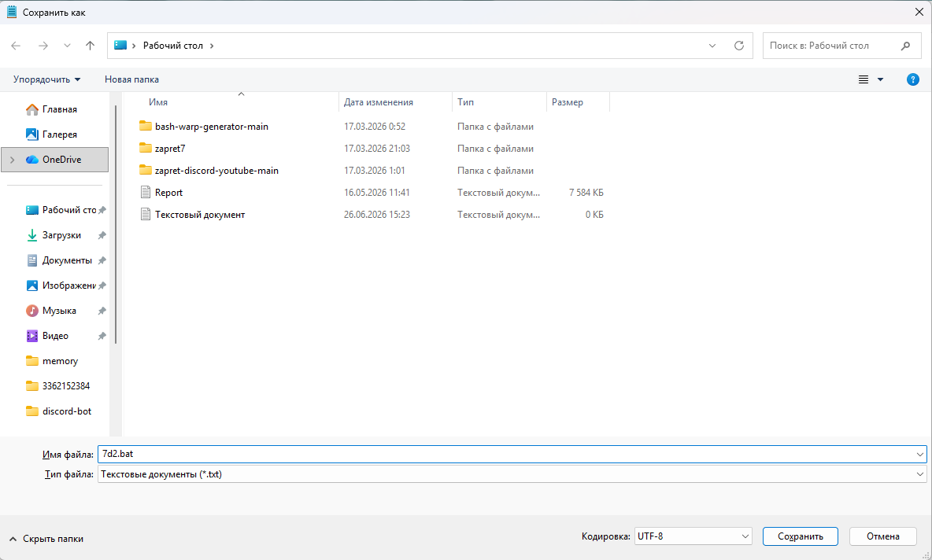
Task: Click date 16.05.2026 11:41 of Report
Action: (377, 193)
